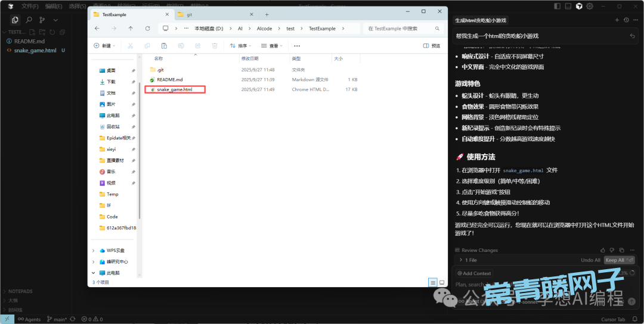The height and width of the screenshot is (324, 644).
Task: Click Undo All in Review Changes
Action: 590,260
